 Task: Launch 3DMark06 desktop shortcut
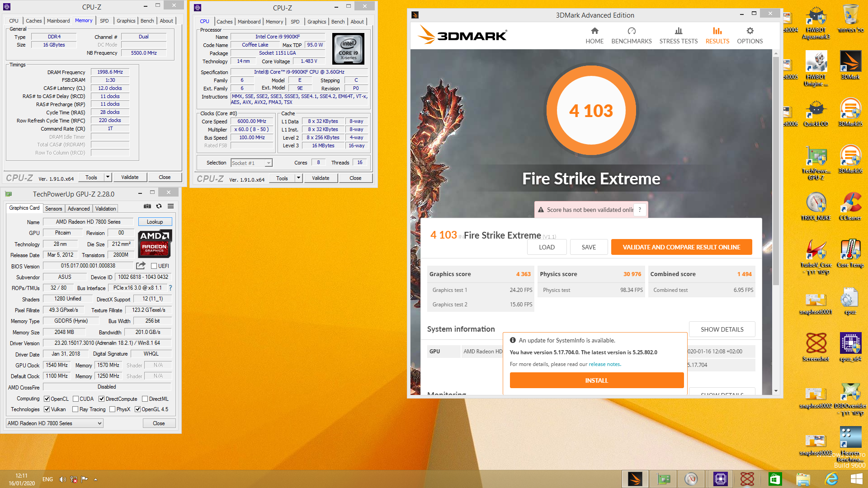pyautogui.click(x=850, y=160)
